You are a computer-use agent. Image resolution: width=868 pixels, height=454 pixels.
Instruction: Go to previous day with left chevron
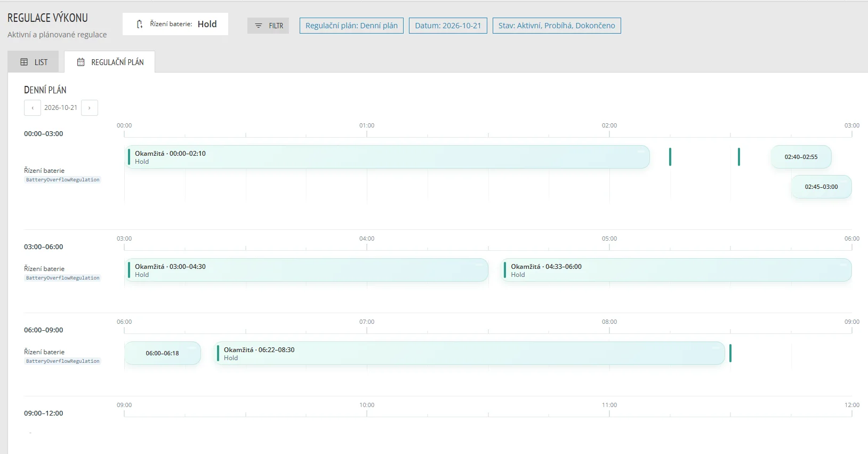(x=33, y=108)
